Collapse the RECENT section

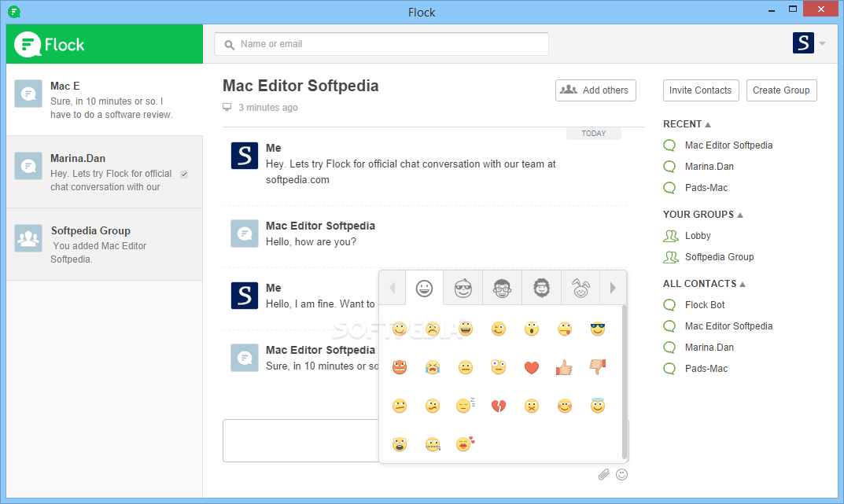tap(708, 125)
